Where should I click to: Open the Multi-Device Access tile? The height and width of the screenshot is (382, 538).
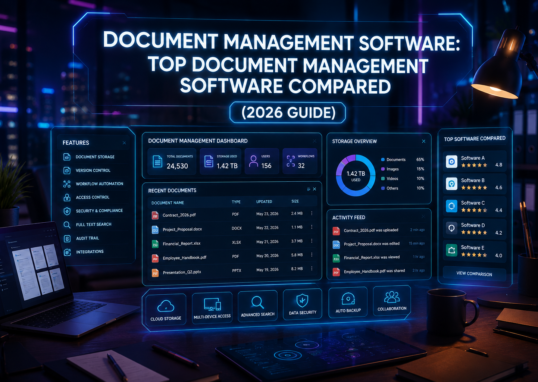click(x=212, y=308)
